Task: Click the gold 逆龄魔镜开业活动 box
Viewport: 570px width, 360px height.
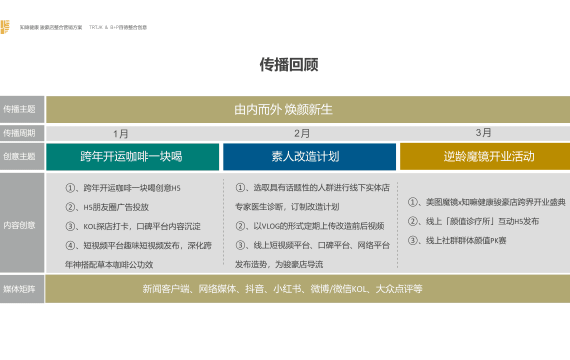Action: click(485, 157)
